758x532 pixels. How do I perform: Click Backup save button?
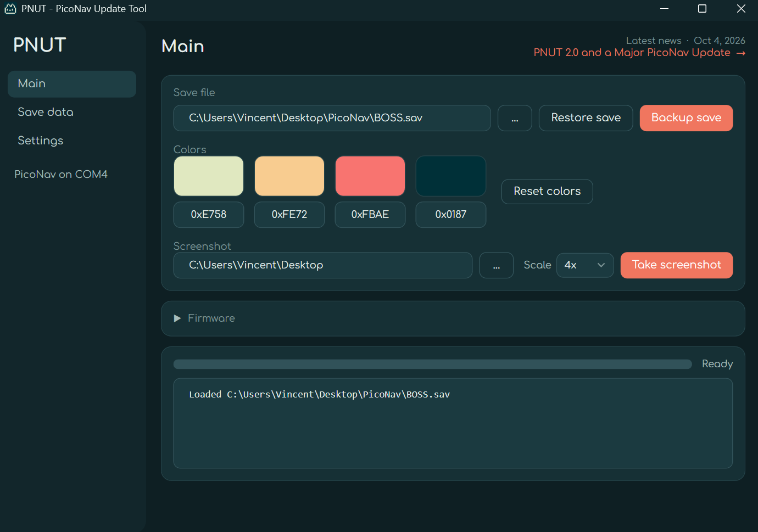tap(687, 118)
